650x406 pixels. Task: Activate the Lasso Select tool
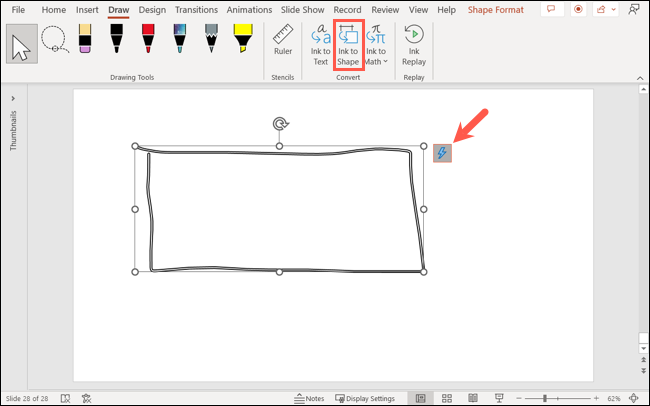[x=55, y=40]
